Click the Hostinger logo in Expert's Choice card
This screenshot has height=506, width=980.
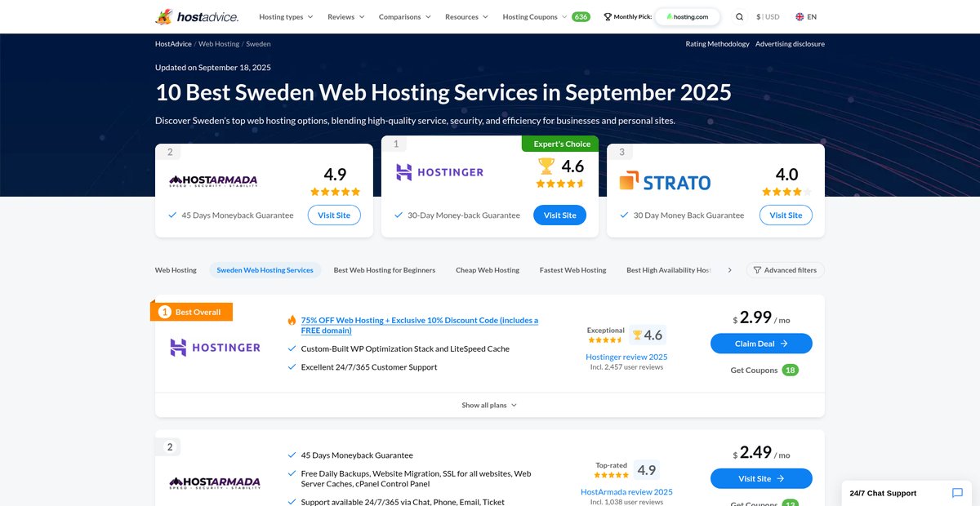(x=439, y=172)
